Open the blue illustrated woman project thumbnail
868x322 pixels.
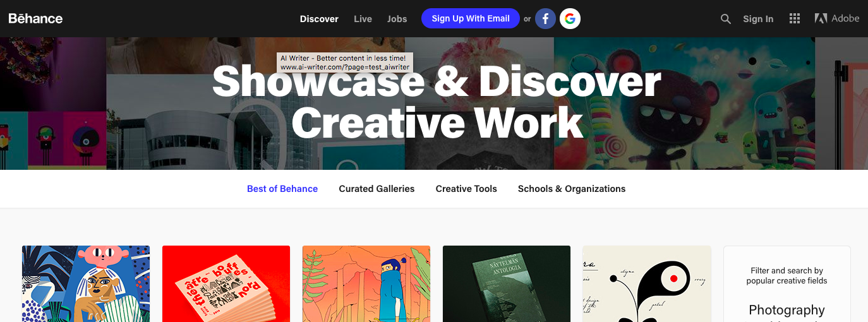(86, 283)
